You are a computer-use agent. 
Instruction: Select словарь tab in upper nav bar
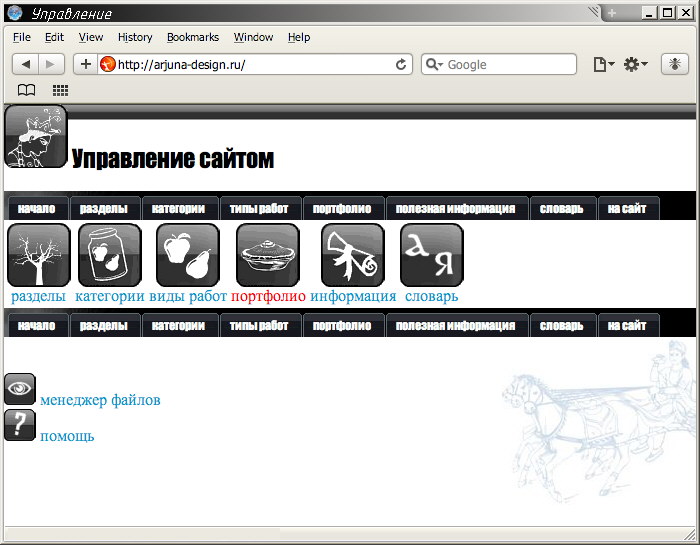[562, 208]
